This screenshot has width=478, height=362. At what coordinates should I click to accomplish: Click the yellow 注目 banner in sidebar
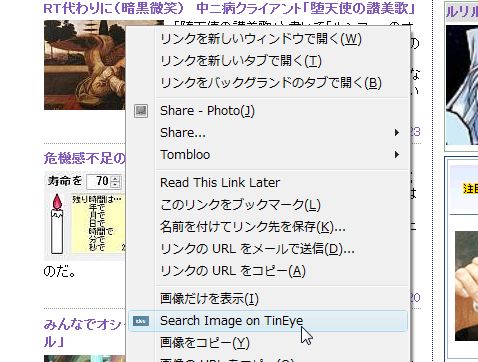[x=470, y=189]
